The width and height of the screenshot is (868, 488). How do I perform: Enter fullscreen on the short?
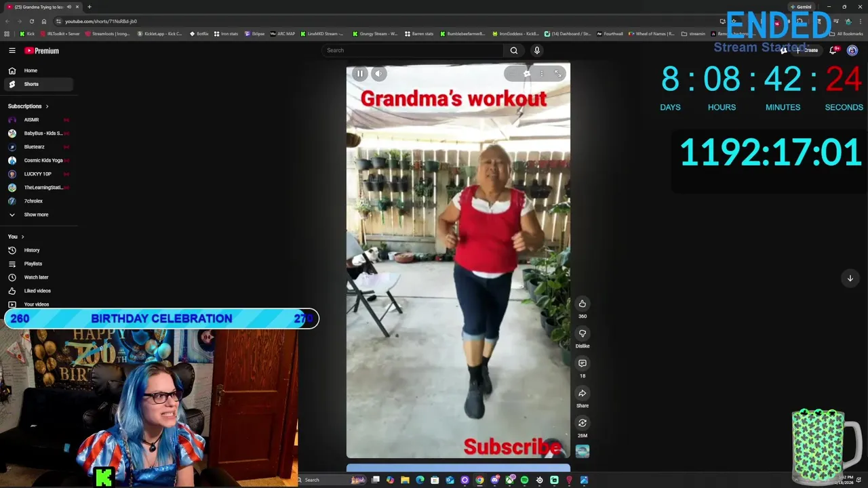(x=558, y=74)
